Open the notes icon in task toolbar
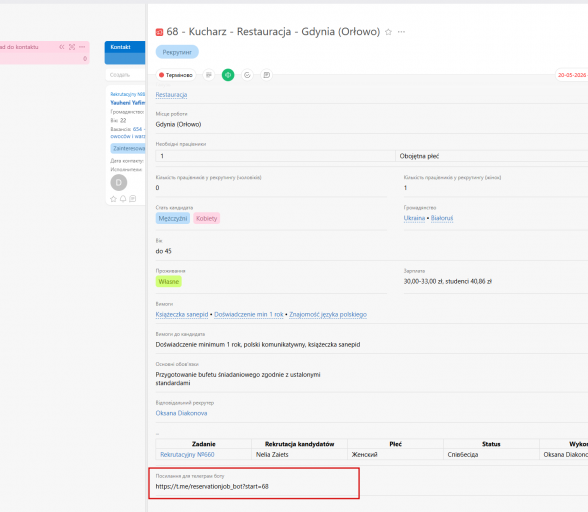The image size is (588, 512). pyautogui.click(x=267, y=75)
